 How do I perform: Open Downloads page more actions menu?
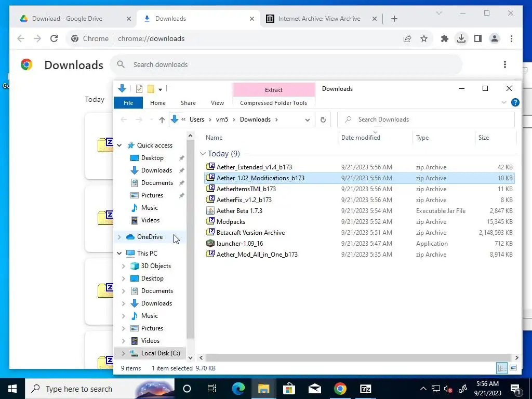pyautogui.click(x=505, y=64)
